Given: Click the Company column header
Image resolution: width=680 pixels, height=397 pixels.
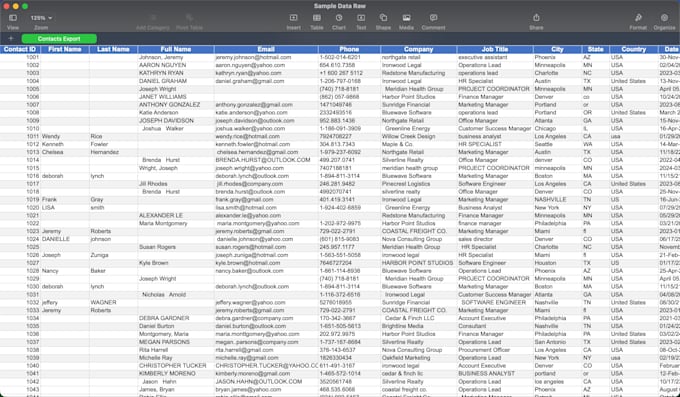Looking at the screenshot, I should pos(418,49).
